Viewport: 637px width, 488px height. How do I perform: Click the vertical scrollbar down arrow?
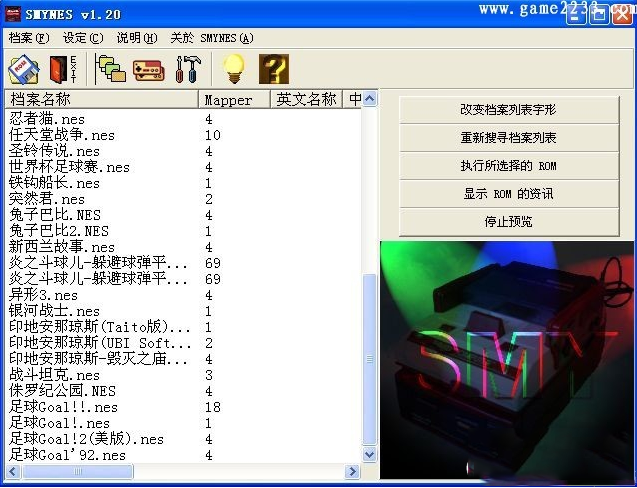point(369,454)
